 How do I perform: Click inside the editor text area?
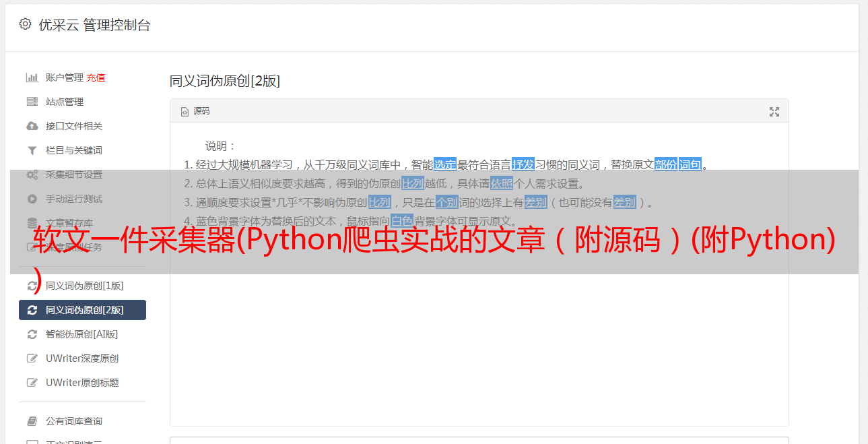click(x=479, y=337)
